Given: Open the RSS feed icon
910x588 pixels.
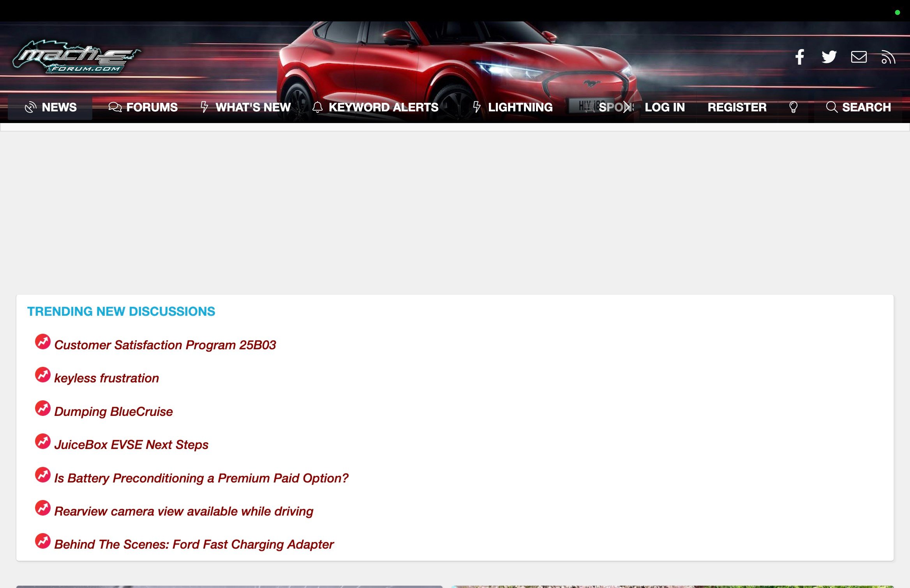Looking at the screenshot, I should (888, 57).
